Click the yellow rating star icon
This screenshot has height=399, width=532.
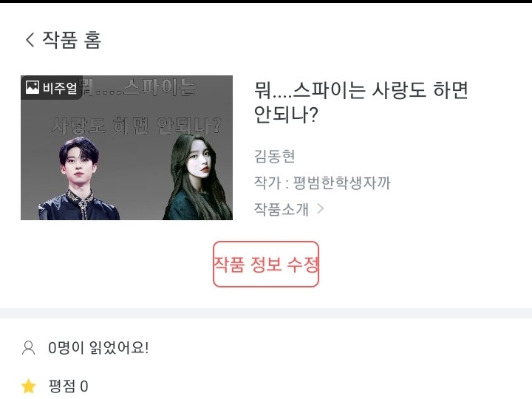coord(29,386)
